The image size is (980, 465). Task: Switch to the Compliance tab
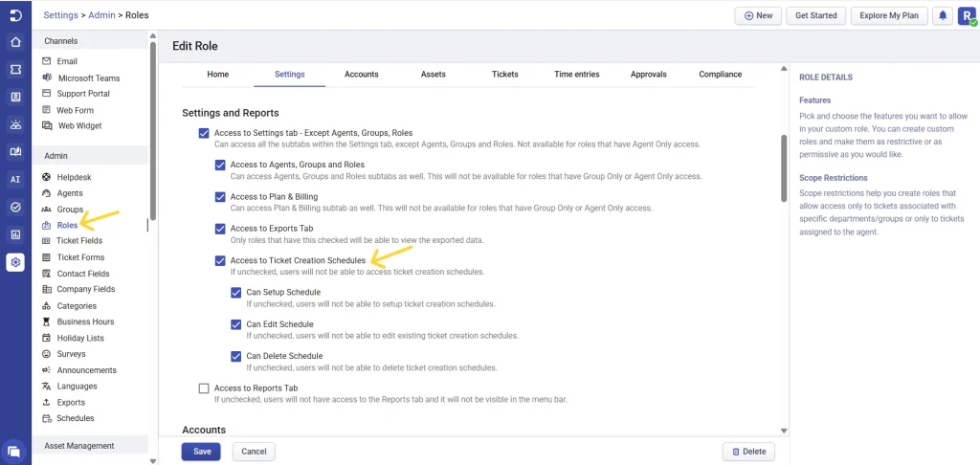coord(720,75)
